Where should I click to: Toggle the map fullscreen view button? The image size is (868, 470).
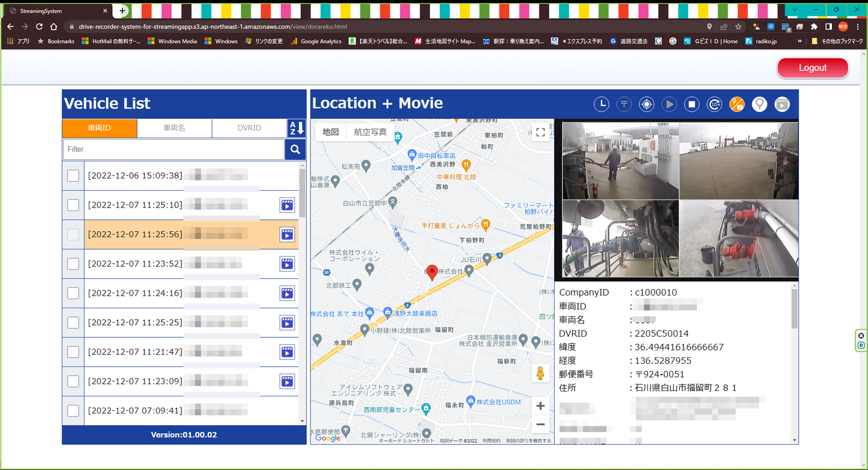tap(541, 133)
